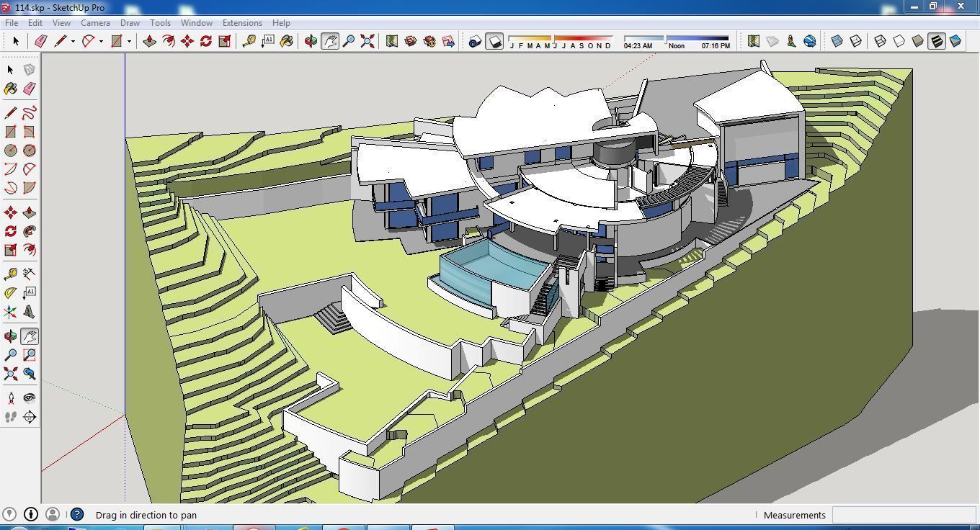Expand the Shapes tool dropdown arrow
The width and height of the screenshot is (980, 530).
129,41
